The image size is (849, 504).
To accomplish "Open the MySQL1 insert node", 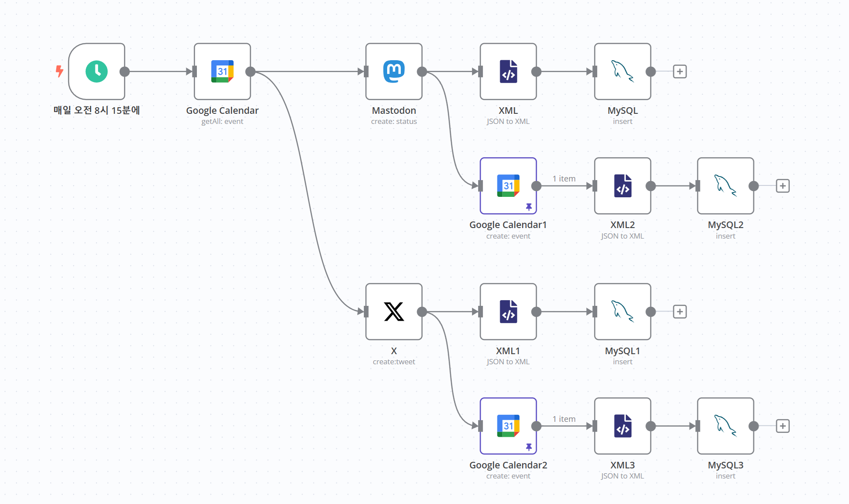I will coord(623,312).
